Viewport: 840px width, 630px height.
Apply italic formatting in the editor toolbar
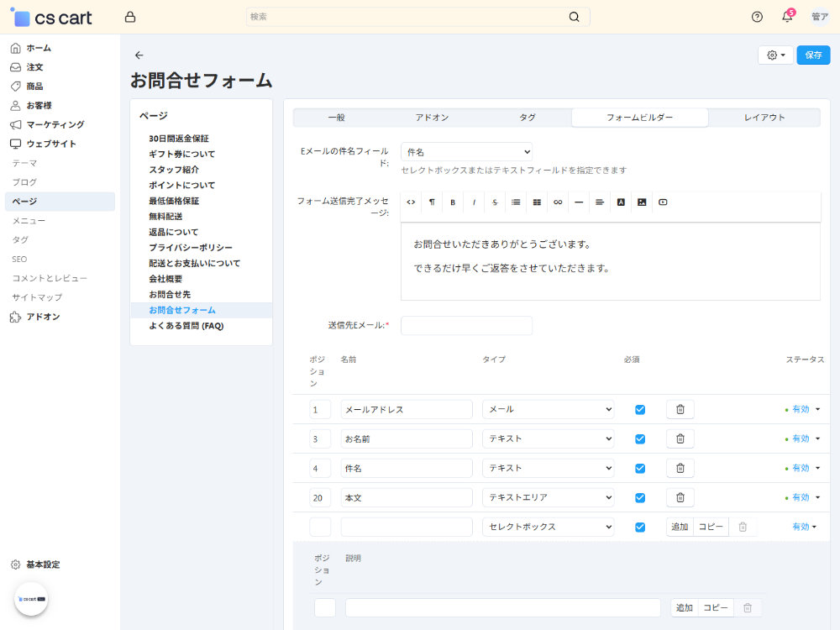474,202
